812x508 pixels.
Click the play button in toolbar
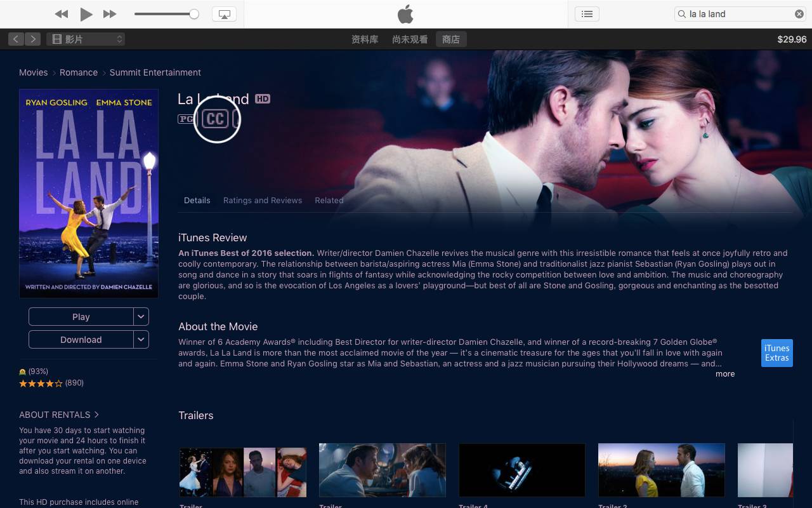pos(86,14)
